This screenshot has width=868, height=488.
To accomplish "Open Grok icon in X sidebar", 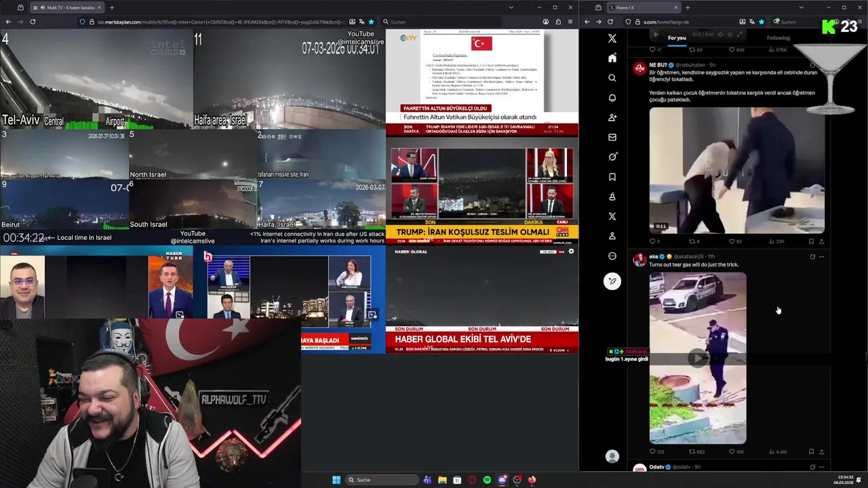I will tap(612, 157).
